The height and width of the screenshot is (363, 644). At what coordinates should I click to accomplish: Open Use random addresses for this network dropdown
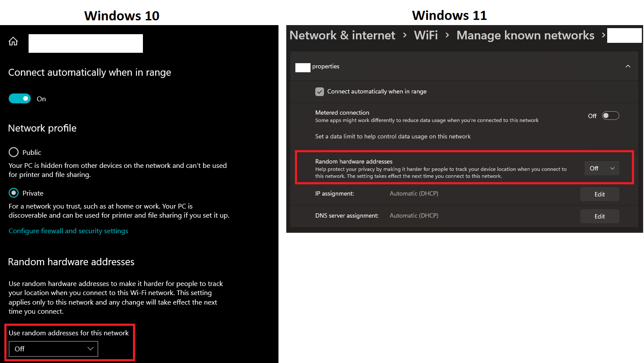tap(53, 349)
